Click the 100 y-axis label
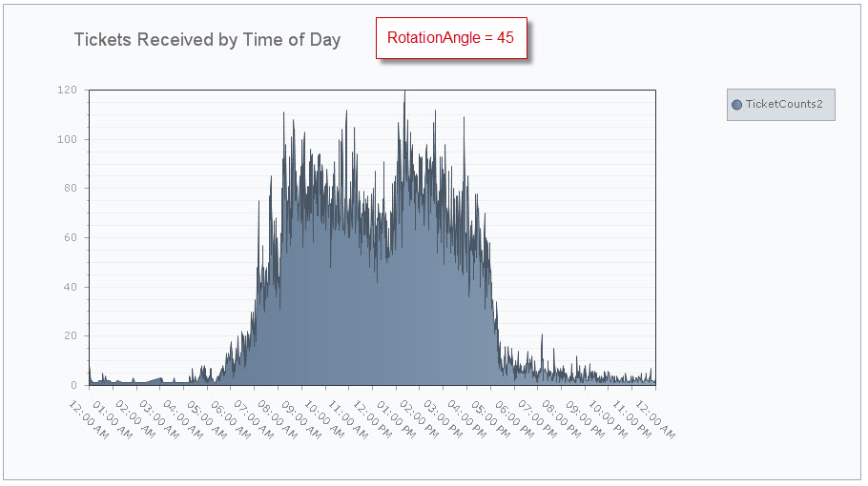The width and height of the screenshot is (868, 486). pyautogui.click(x=67, y=139)
